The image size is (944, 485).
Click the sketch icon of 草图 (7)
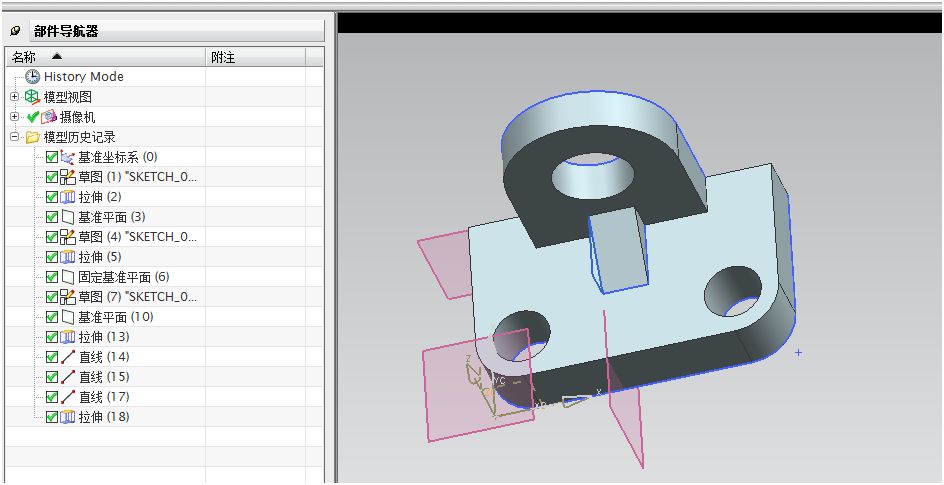[67, 297]
